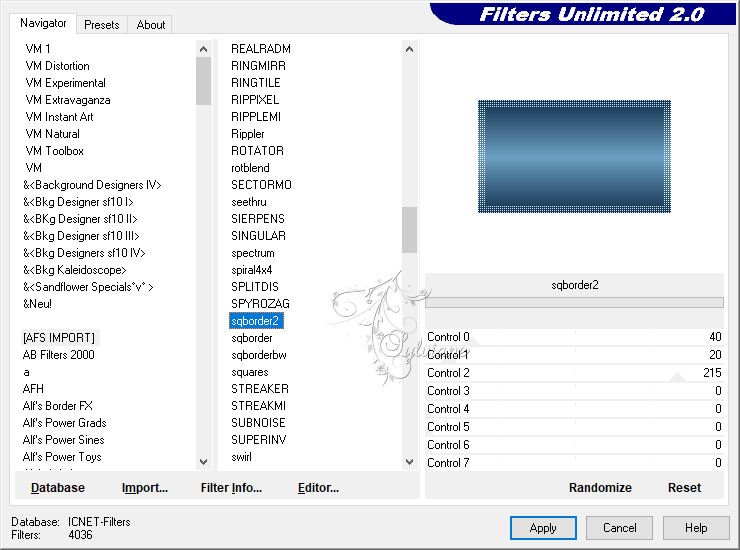Select &<Bkg Kaleidoscope> category

(x=75, y=270)
